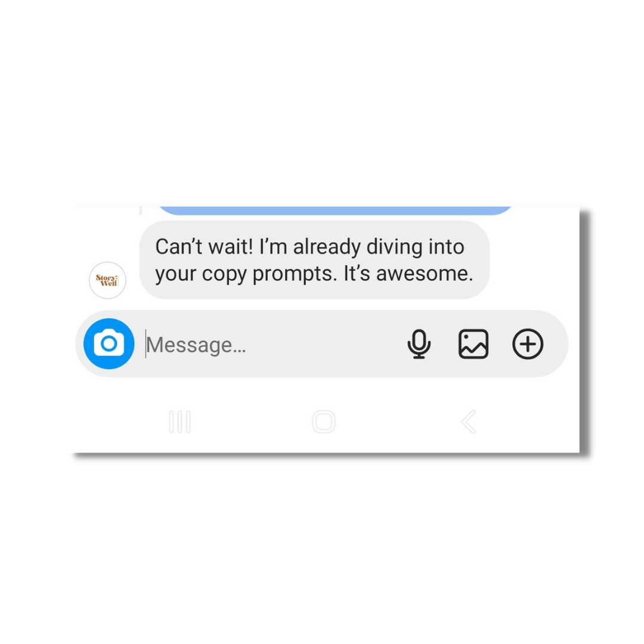Image resolution: width=644 pixels, height=644 pixels.
Task: Open the camera with the blue button
Action: [x=109, y=344]
